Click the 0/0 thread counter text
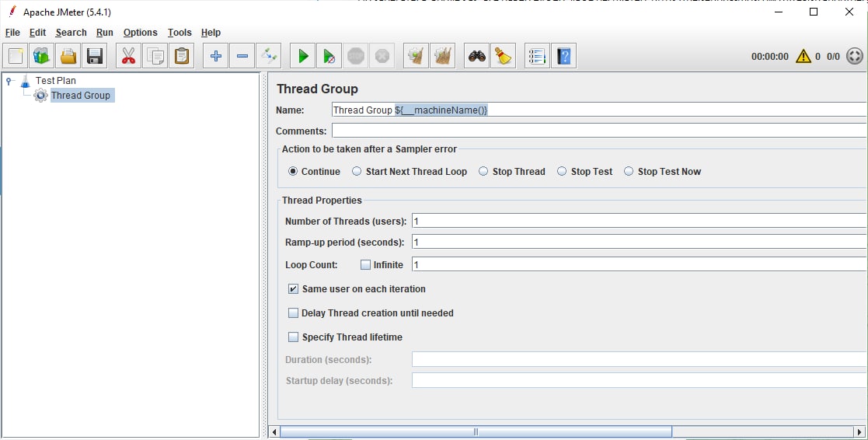Screen dimensions: 868x440 [833, 57]
